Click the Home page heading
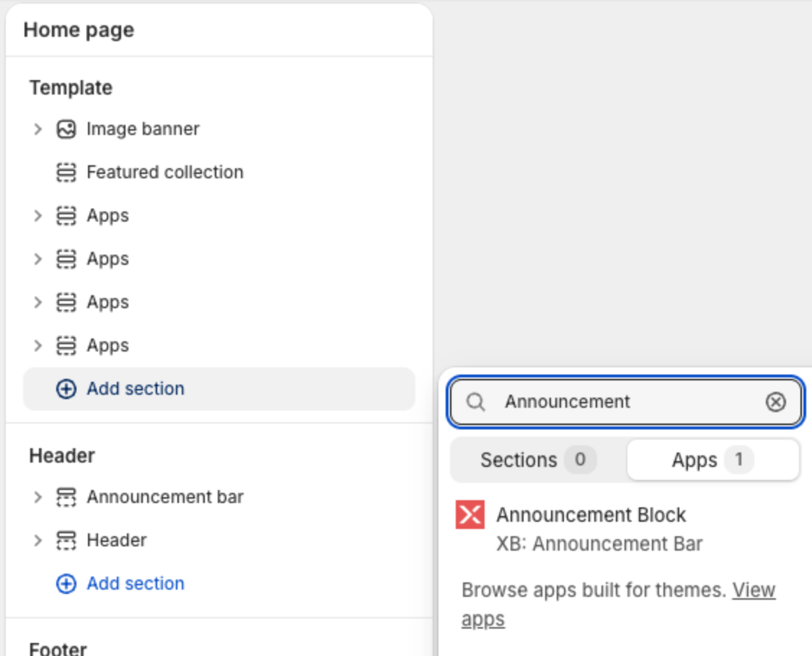The height and width of the screenshot is (656, 812). (x=79, y=30)
